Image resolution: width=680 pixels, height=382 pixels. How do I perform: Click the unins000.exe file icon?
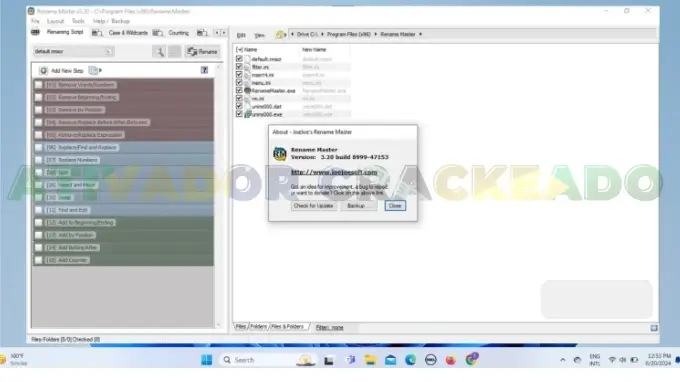point(247,114)
